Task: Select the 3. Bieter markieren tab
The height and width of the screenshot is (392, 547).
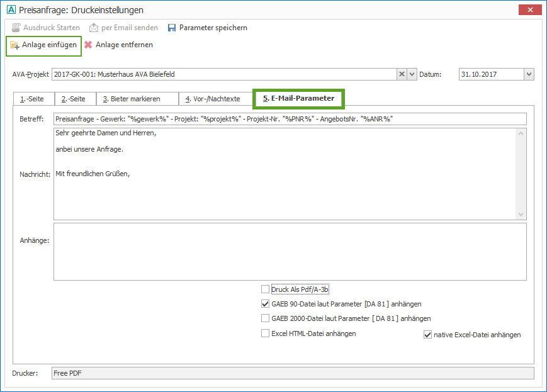Action: click(136, 99)
